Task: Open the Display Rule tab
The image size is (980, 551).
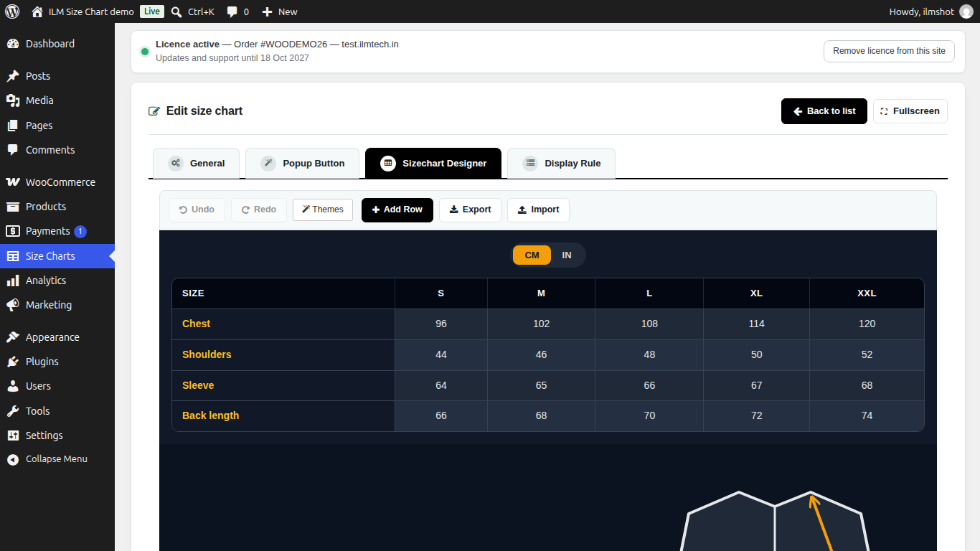Action: tap(561, 163)
